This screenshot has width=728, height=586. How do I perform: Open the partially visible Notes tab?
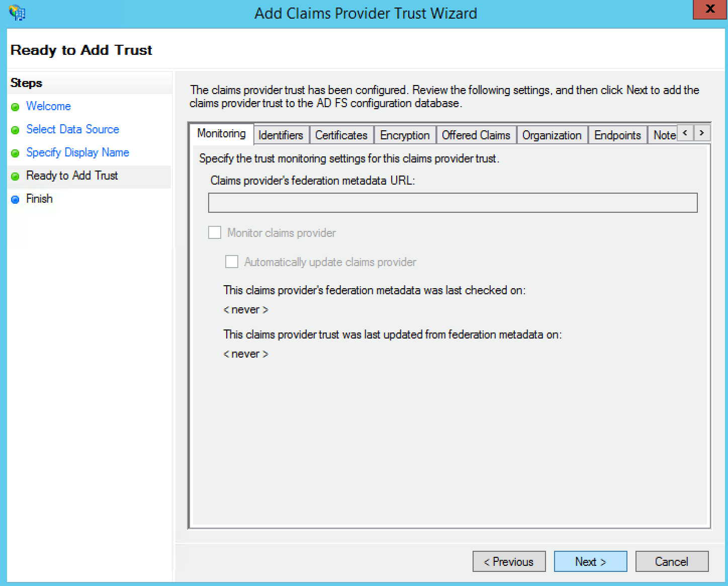click(x=663, y=135)
